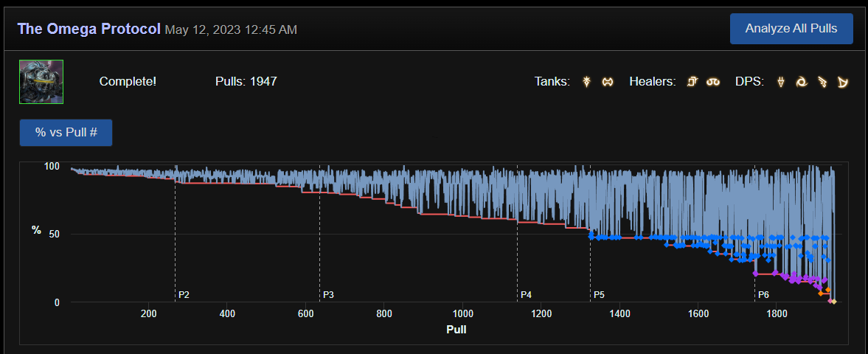Screen dimensions: 868x354
Task: Click the x-axis tick label 1000
Action: tap(462, 313)
